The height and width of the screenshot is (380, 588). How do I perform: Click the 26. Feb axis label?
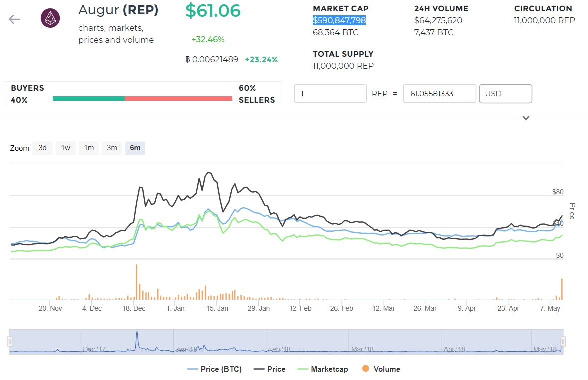(341, 309)
